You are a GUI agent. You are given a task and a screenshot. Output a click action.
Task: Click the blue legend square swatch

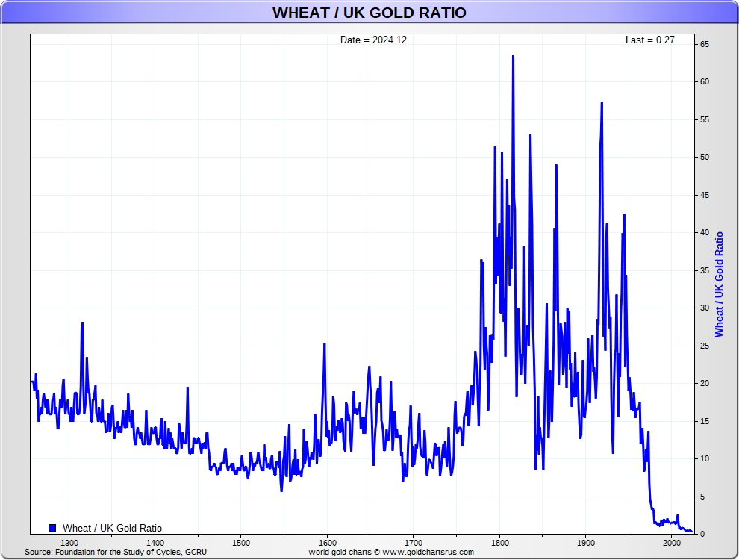(x=52, y=528)
